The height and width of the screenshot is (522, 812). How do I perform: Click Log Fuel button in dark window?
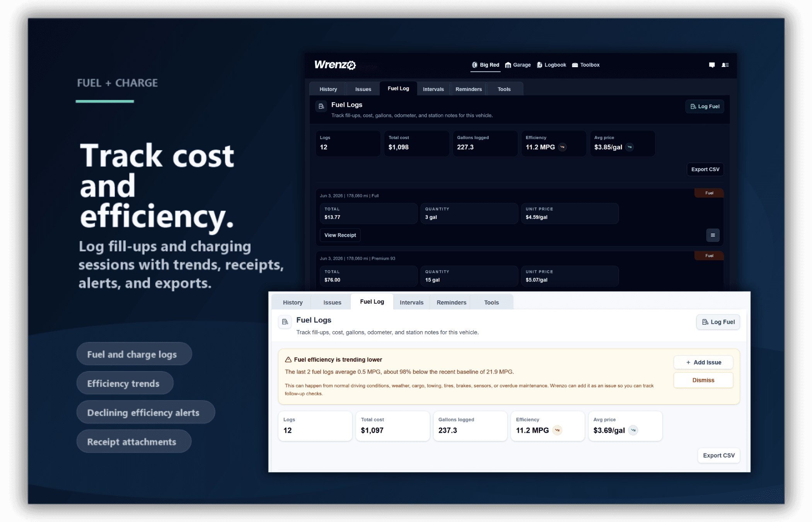pos(705,107)
